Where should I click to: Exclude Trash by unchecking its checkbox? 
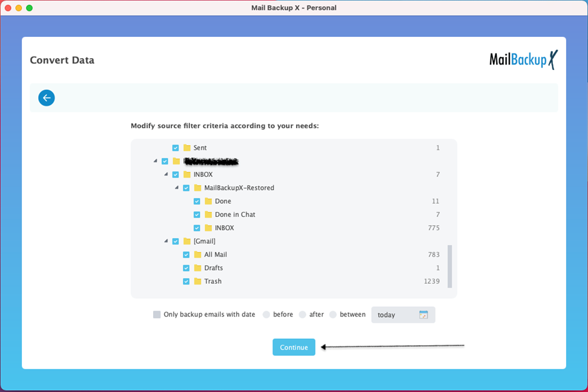[186, 281]
